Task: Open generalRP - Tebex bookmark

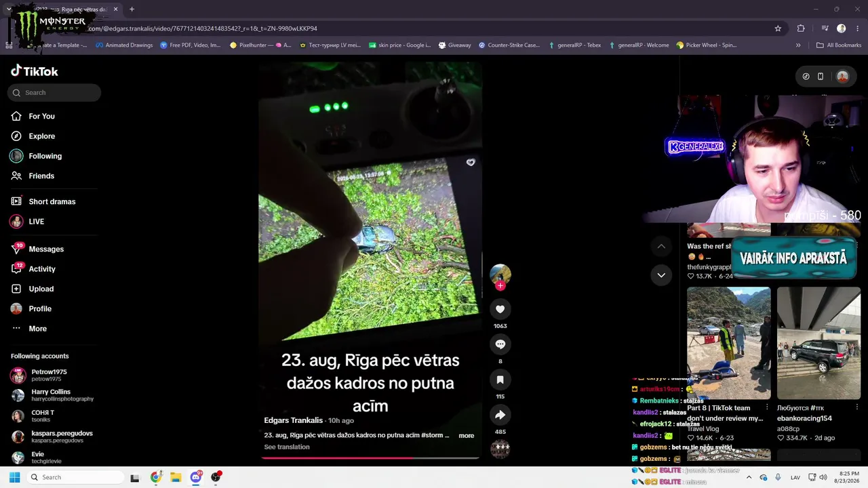Action: 574,45
